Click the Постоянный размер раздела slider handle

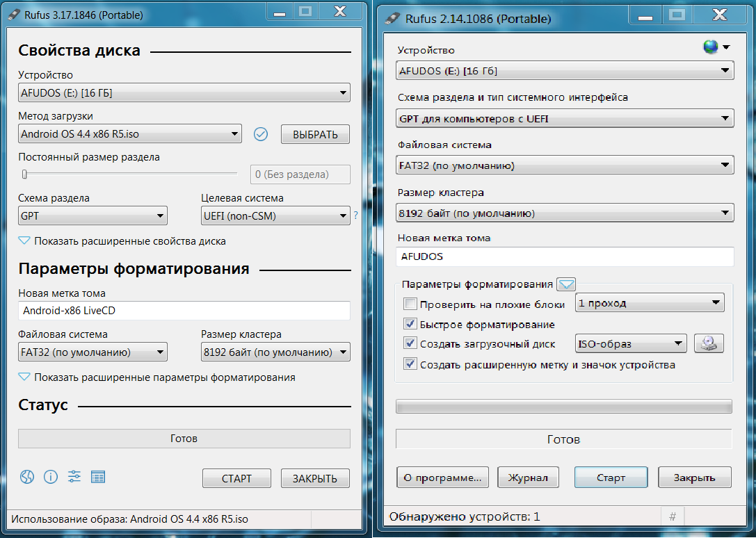click(x=24, y=174)
